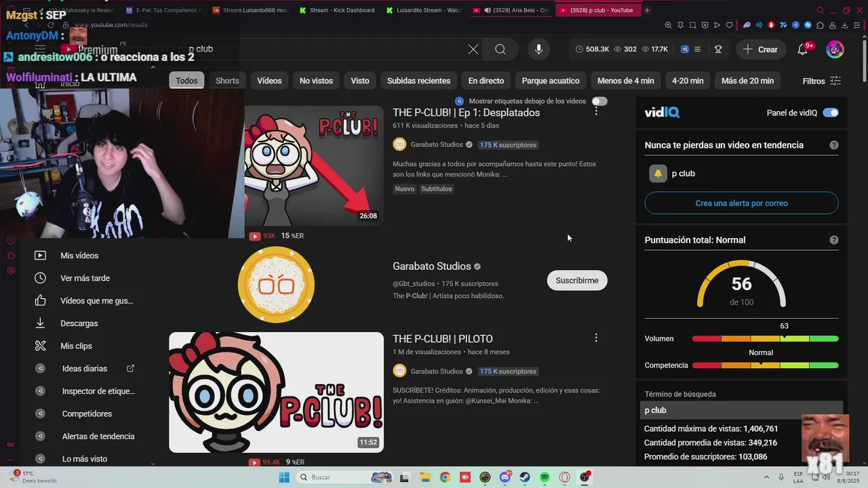Viewport: 868px width, 488px height.
Task: Open Windows Start menu
Action: [x=284, y=477]
